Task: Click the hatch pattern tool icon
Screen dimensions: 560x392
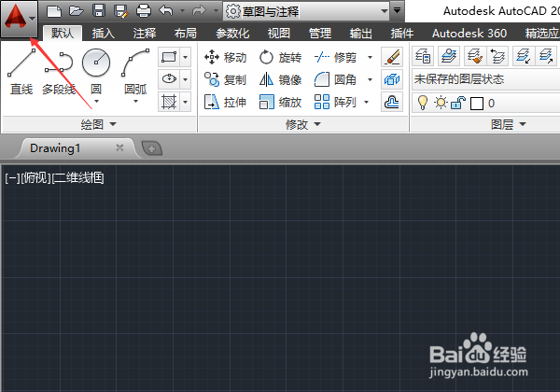Action: tap(169, 102)
